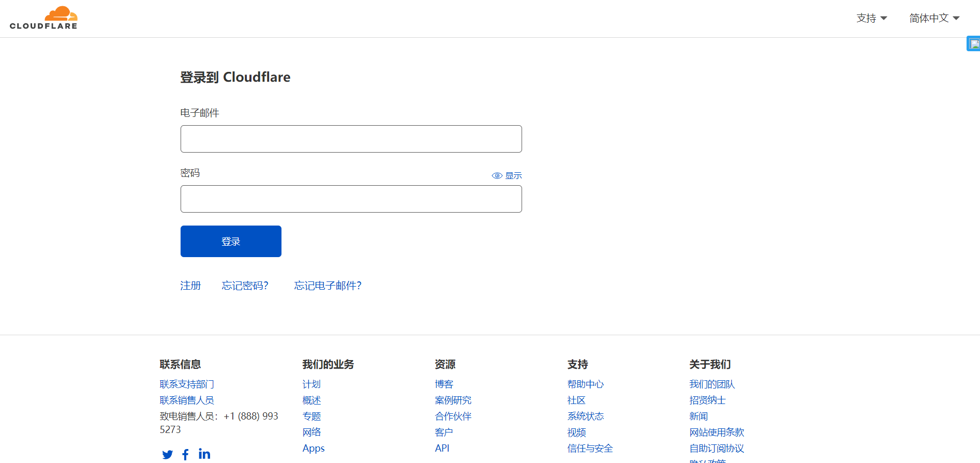
Task: Open the 社区 footer link
Action: pos(576,400)
